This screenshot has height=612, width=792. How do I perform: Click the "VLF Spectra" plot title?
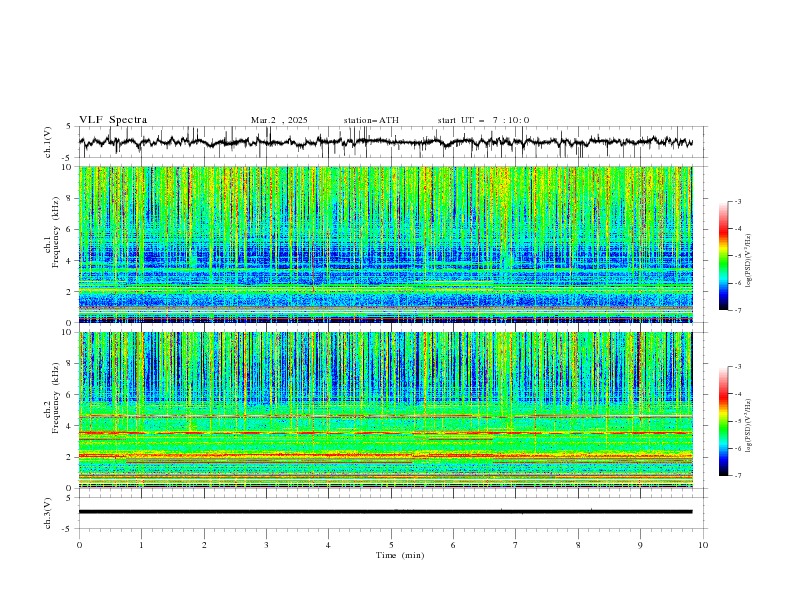click(x=113, y=120)
